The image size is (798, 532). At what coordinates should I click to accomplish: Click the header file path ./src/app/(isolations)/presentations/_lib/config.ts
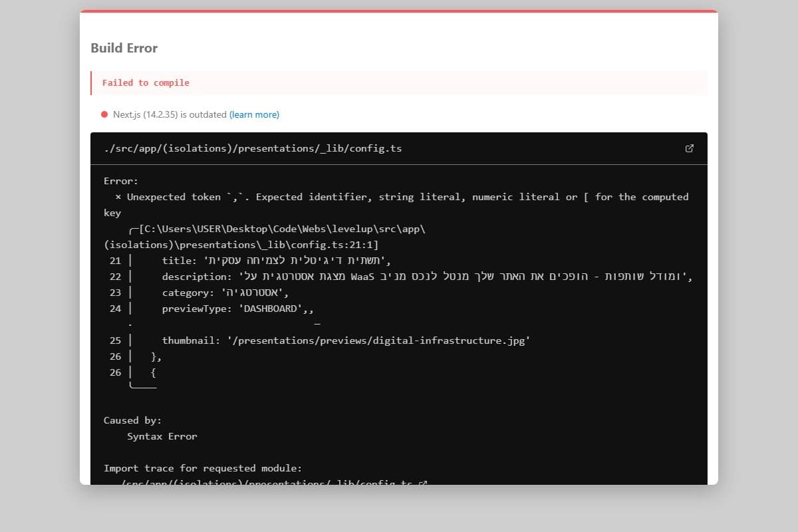(x=253, y=148)
